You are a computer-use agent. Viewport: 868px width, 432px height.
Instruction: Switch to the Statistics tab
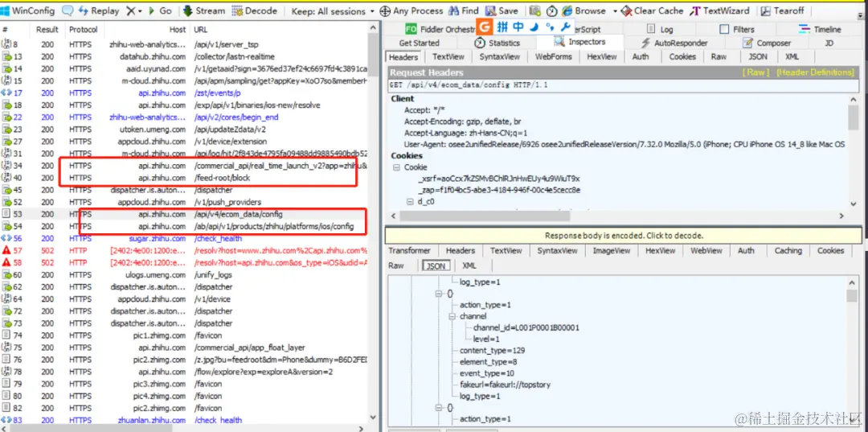(497, 43)
